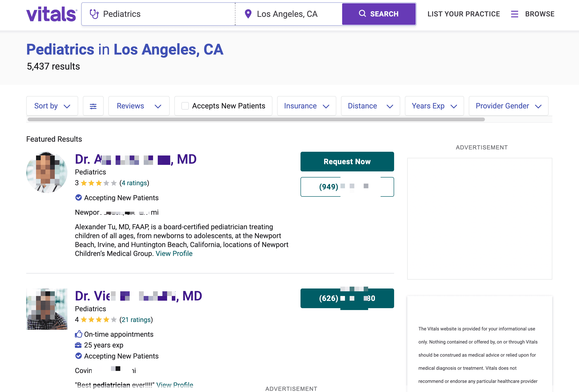The height and width of the screenshot is (392, 579).
Task: Toggle the Accepts New Patients checkbox
Action: pos(185,106)
